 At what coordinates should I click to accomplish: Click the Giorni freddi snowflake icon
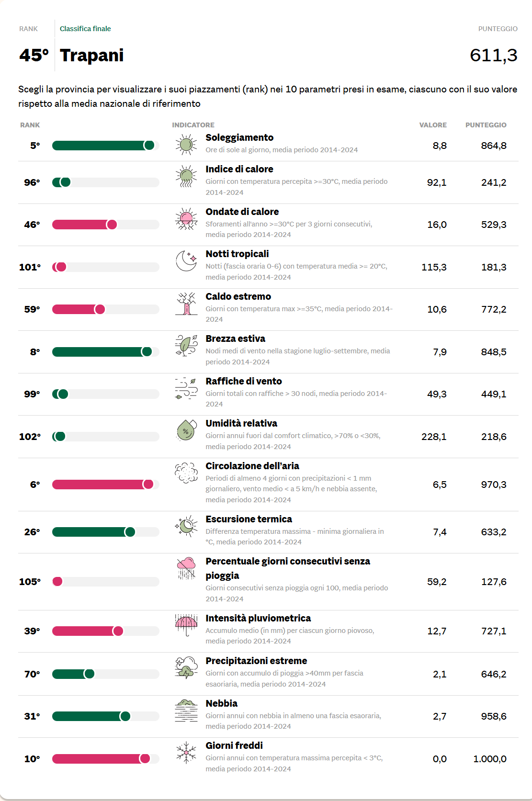(186, 752)
